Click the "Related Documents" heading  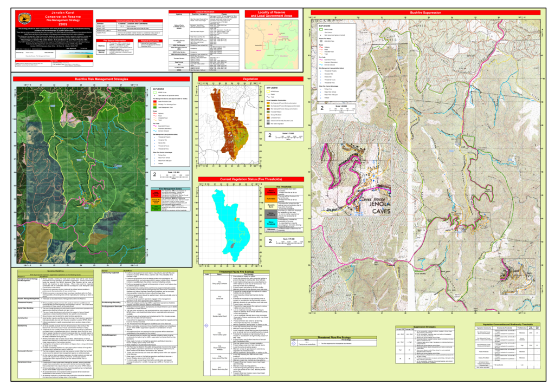pos(150,41)
